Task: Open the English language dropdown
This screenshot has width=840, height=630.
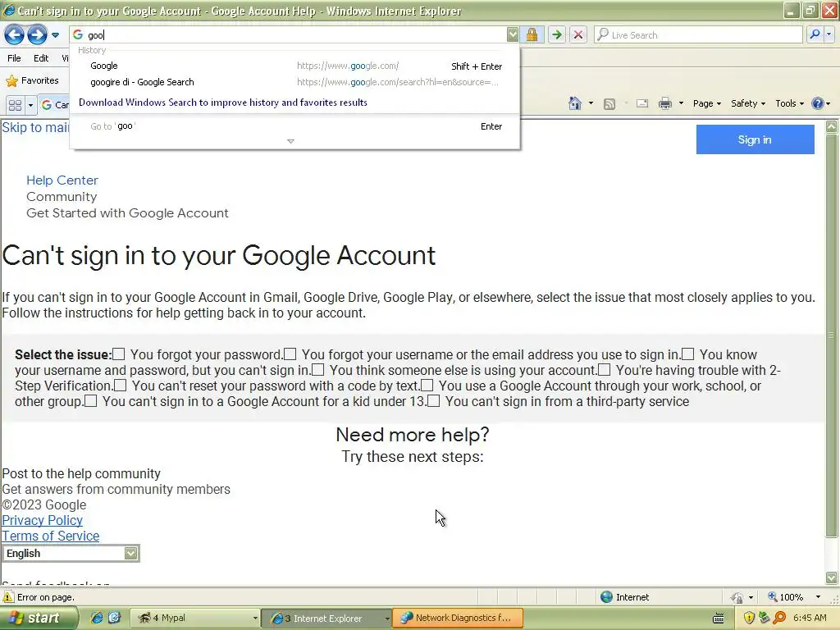Action: [x=71, y=554]
